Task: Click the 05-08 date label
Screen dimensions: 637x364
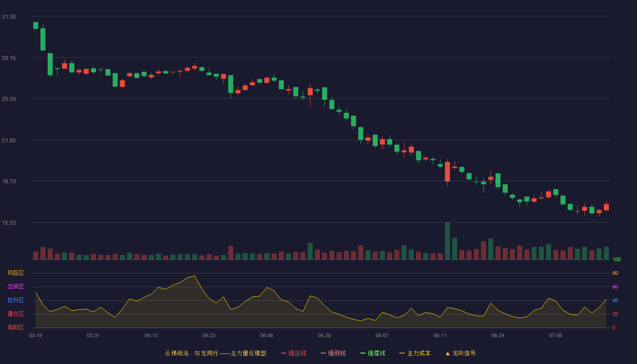Action: (x=267, y=335)
